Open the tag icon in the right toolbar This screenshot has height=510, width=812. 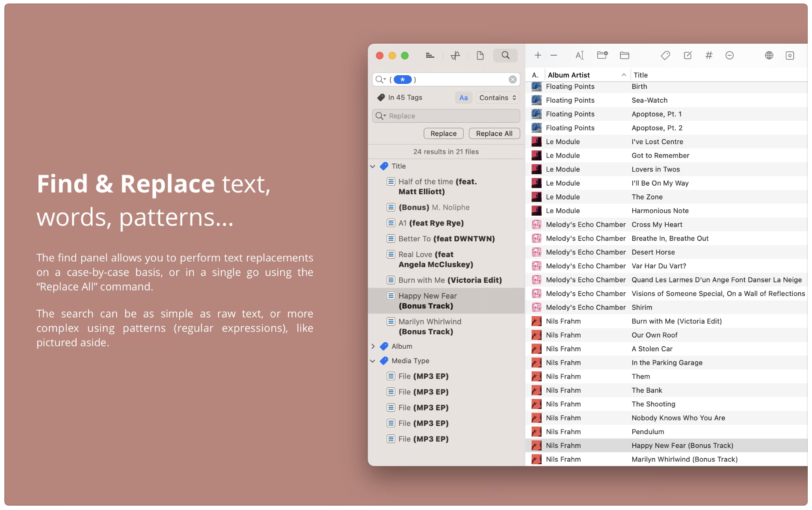[665, 55]
